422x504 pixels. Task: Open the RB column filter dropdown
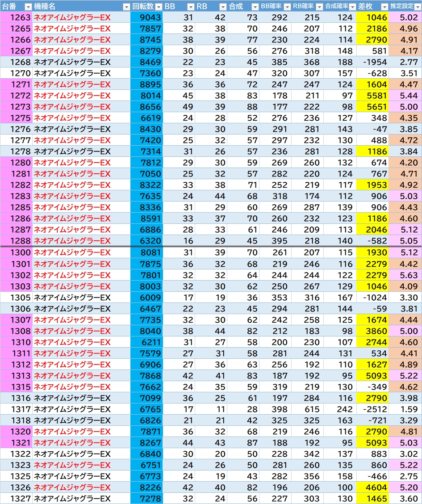223,7
